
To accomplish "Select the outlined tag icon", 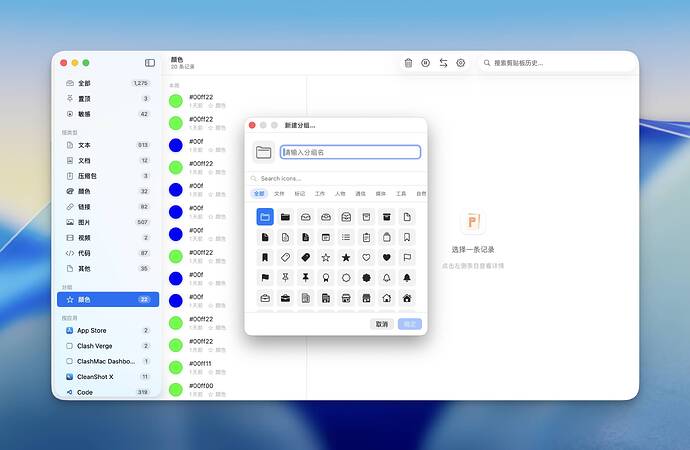I will (285, 257).
